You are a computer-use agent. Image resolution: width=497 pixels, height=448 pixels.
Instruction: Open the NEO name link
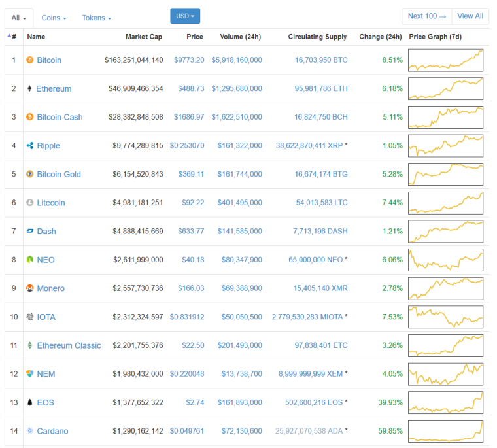[46, 260]
